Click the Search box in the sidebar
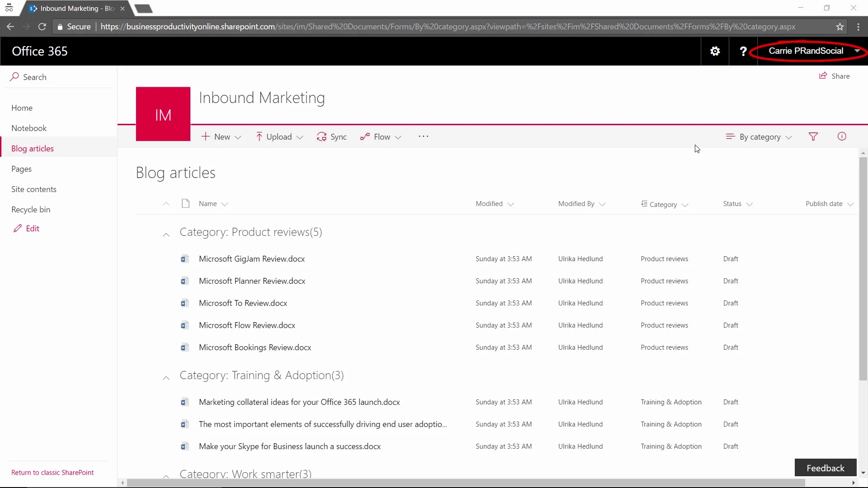Image resolution: width=868 pixels, height=488 pixels. tap(59, 77)
